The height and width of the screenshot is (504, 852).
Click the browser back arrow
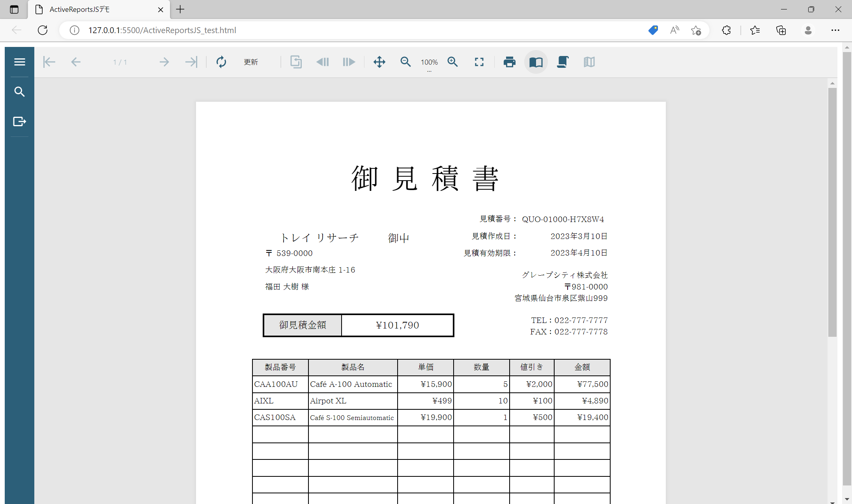(x=17, y=30)
